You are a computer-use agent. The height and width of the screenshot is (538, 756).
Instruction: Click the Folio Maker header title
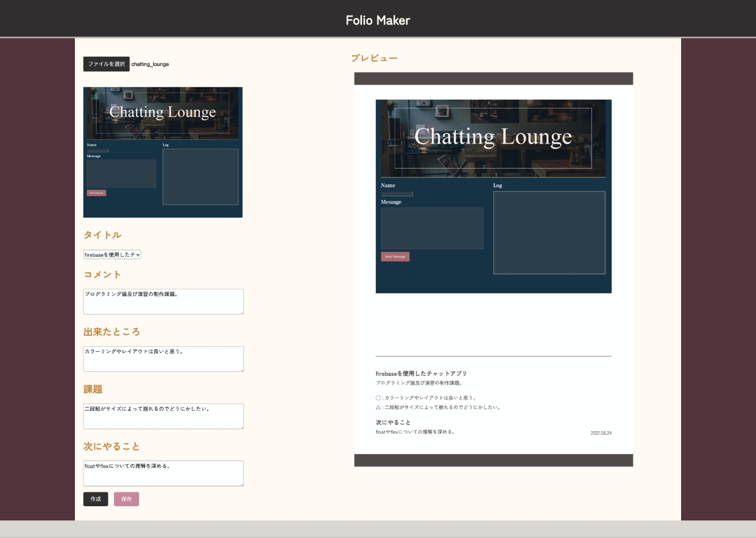tap(378, 20)
